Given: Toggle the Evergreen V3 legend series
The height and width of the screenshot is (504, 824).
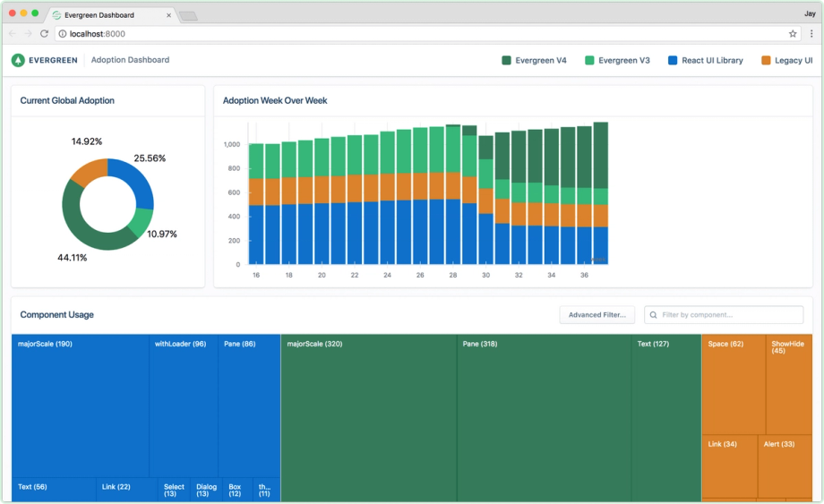Looking at the screenshot, I should coord(617,61).
